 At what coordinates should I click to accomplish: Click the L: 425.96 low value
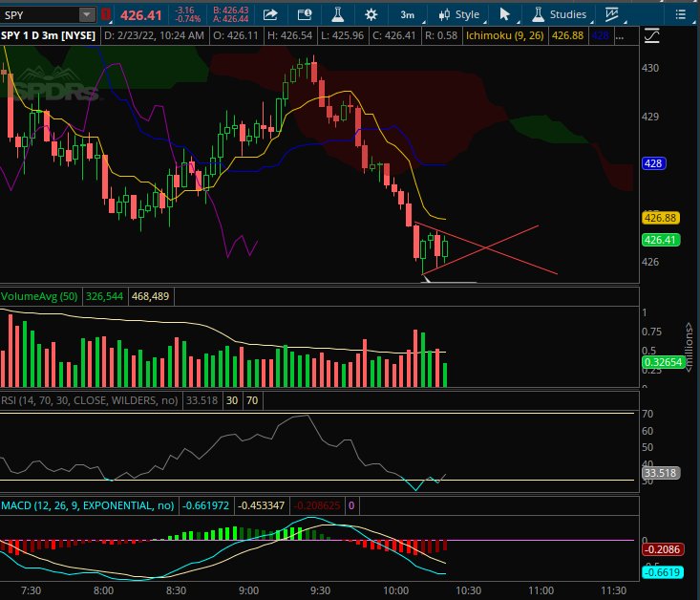[342, 35]
